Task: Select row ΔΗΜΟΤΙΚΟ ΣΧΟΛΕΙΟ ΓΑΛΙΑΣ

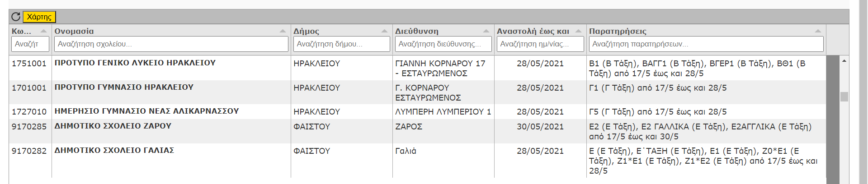Action: 417,161
